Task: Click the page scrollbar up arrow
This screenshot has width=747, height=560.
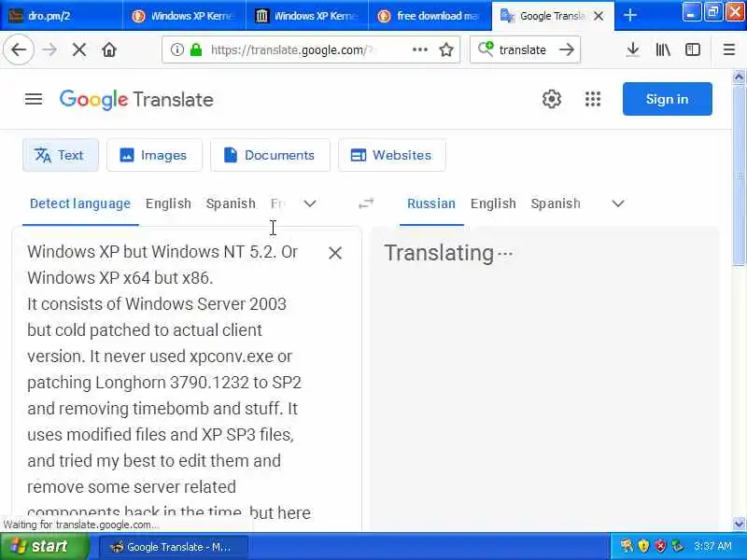Action: (739, 77)
